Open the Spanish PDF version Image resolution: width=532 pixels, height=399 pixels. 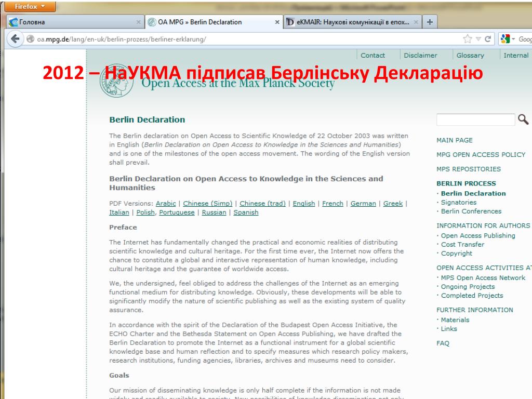tap(246, 212)
